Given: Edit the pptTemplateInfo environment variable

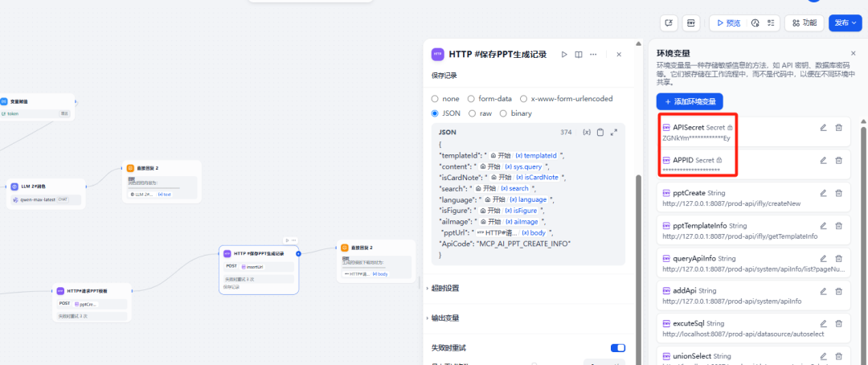Looking at the screenshot, I should tap(823, 225).
